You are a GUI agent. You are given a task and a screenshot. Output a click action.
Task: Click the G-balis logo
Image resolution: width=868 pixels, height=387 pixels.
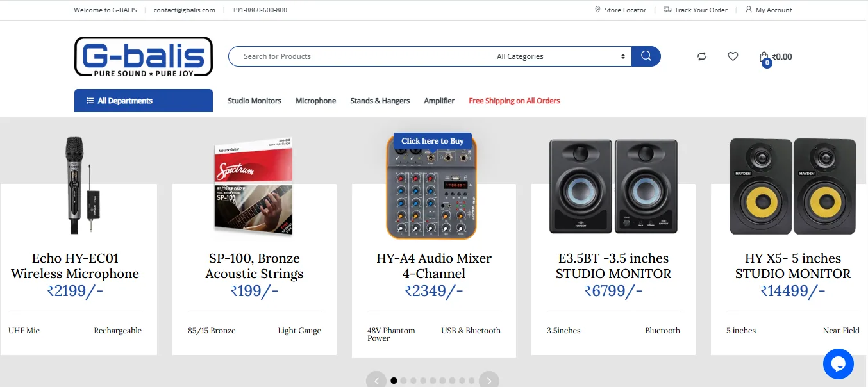coord(144,56)
